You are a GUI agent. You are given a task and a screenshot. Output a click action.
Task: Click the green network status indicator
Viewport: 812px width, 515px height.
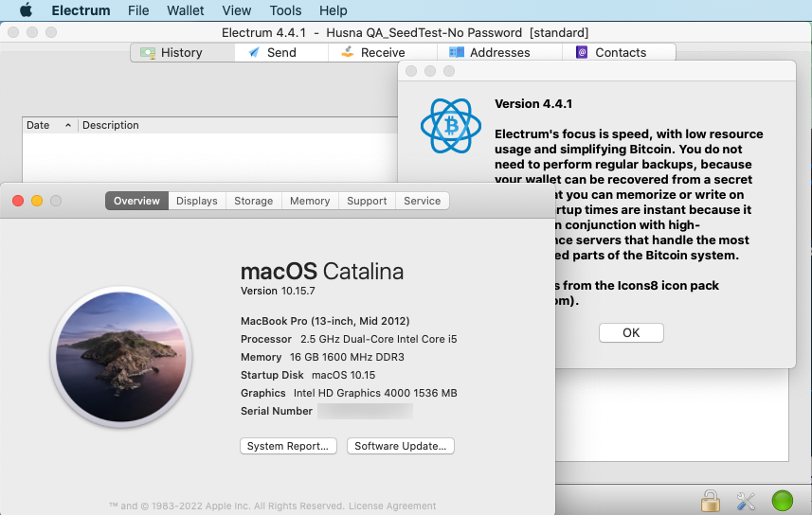[782, 501]
